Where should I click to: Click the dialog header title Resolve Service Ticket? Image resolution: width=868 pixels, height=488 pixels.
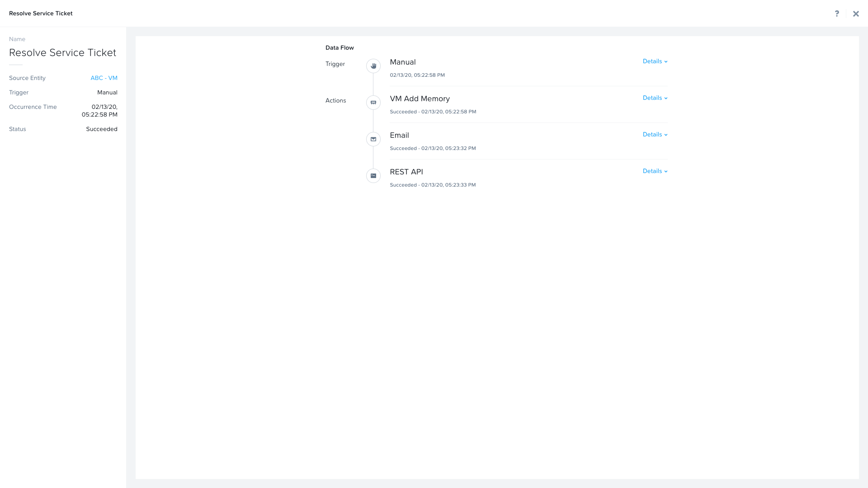(41, 14)
